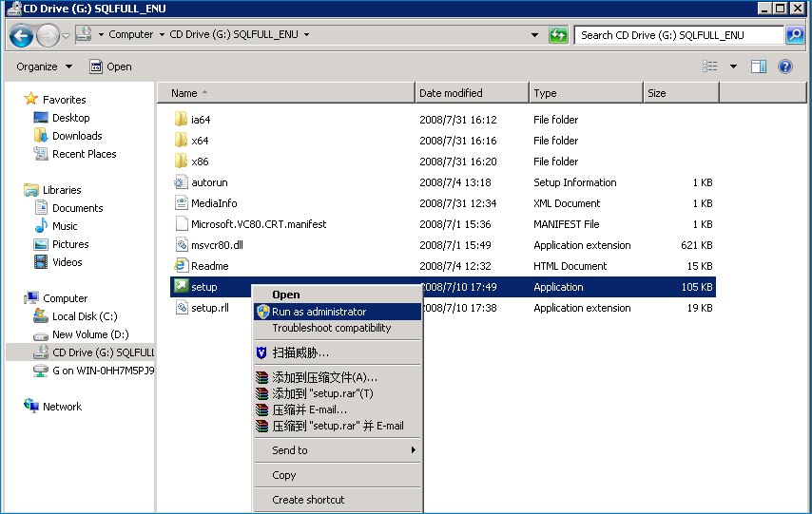The image size is (812, 514).
Task: Click 压缩到 "setup.rar" 并 E-mail
Action: pos(338,426)
